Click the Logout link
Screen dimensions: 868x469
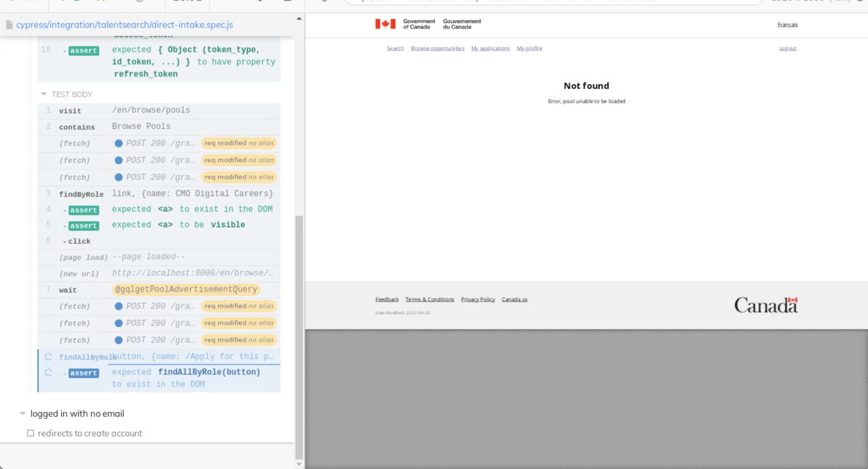pyautogui.click(x=789, y=48)
